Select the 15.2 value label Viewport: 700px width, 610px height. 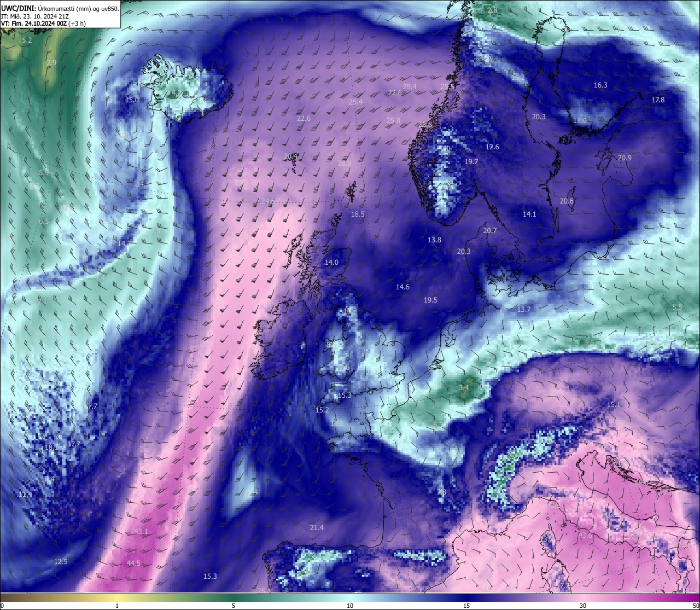tap(322, 410)
